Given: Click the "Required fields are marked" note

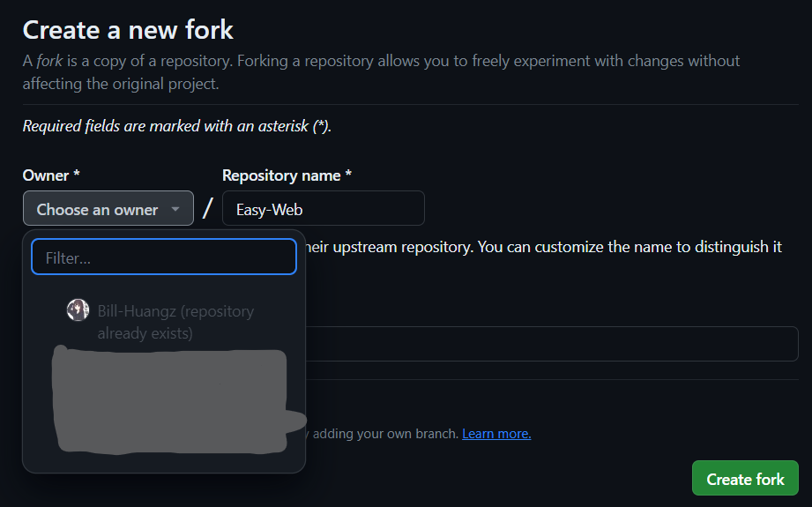Looking at the screenshot, I should click(176, 126).
